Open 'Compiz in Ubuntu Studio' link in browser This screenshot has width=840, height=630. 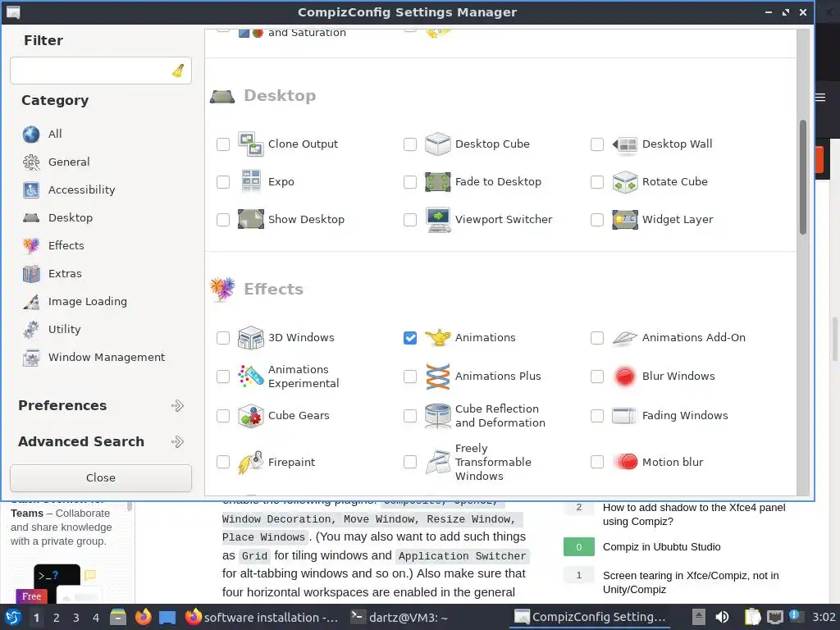point(661,547)
